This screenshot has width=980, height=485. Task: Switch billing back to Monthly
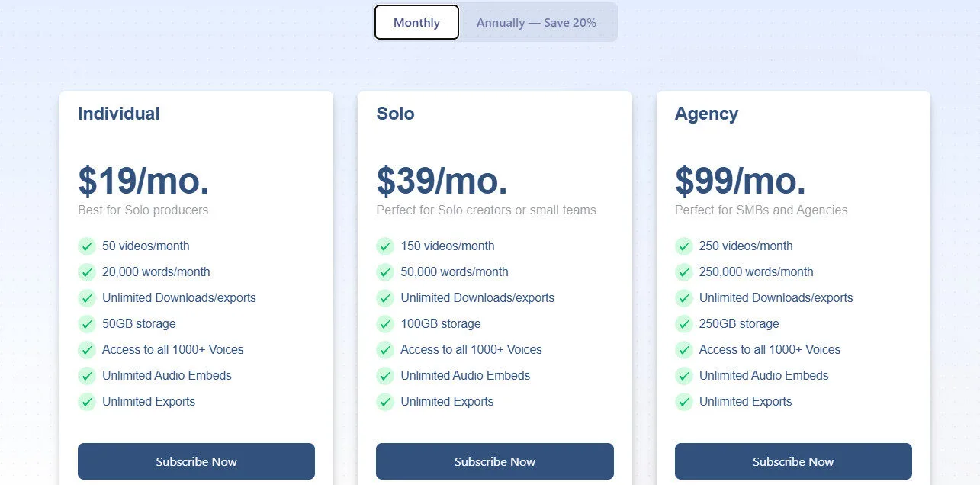click(416, 22)
